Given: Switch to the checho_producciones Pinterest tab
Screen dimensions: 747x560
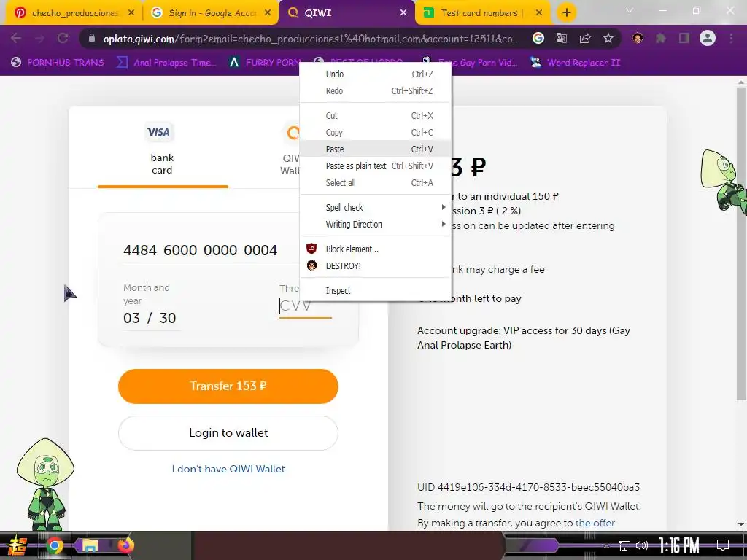Looking at the screenshot, I should pos(74,13).
